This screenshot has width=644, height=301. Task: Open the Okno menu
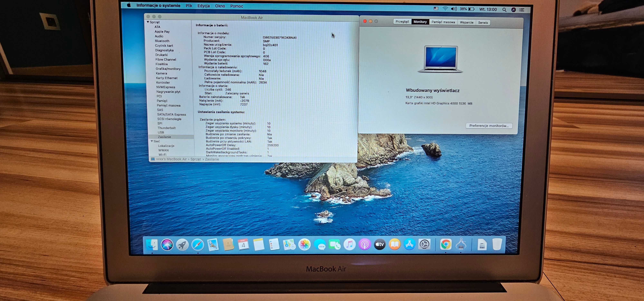(220, 6)
